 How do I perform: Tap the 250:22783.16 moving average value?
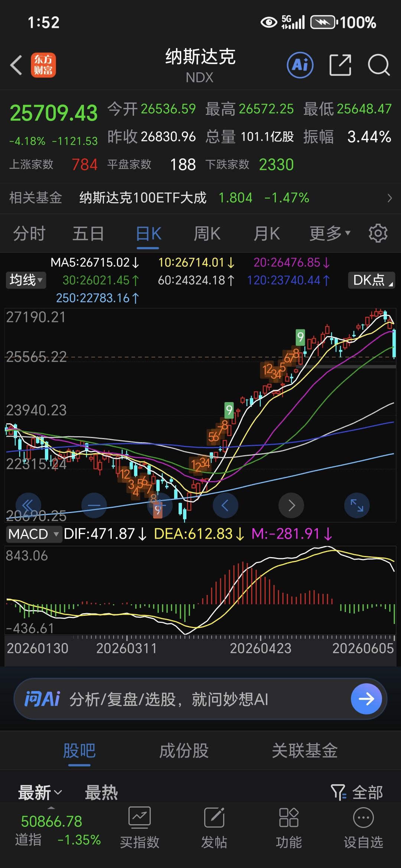98,298
